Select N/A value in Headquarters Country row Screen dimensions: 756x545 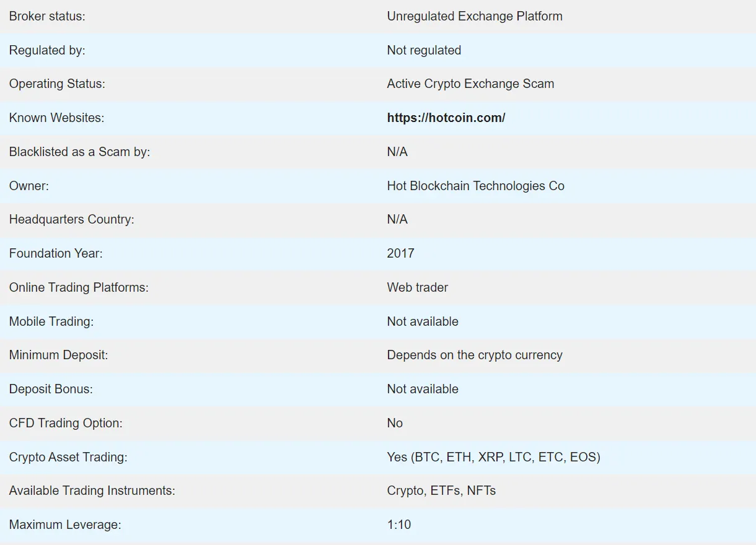(x=397, y=219)
